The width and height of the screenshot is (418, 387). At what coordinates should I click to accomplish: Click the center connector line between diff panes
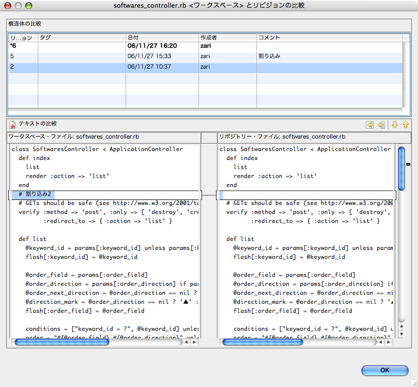click(x=209, y=195)
